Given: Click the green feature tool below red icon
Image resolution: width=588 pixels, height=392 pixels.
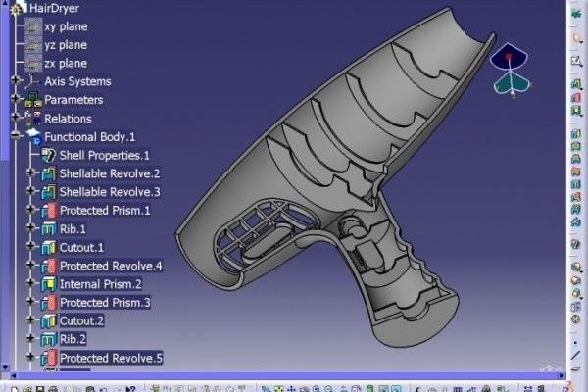Looking at the screenshot, I should point(576,111).
